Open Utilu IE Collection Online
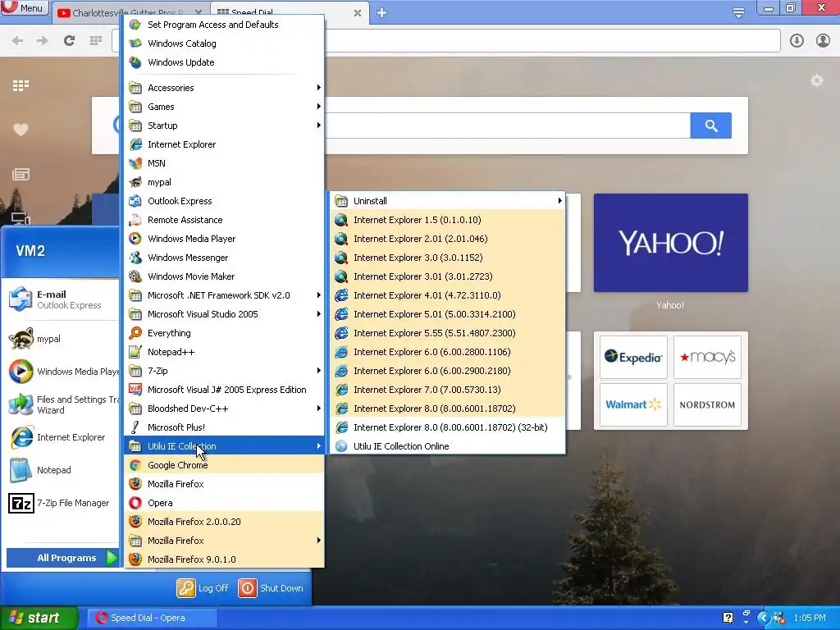 tap(447, 445)
